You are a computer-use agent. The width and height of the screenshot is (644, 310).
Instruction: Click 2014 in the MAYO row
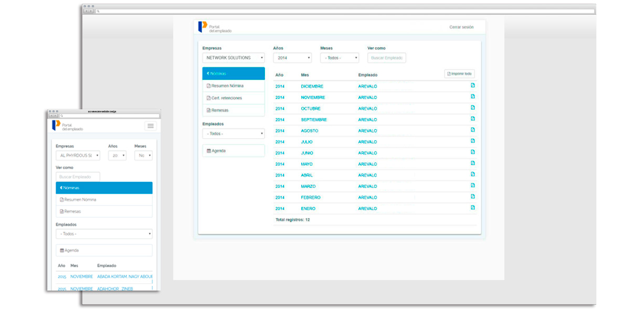tap(280, 164)
